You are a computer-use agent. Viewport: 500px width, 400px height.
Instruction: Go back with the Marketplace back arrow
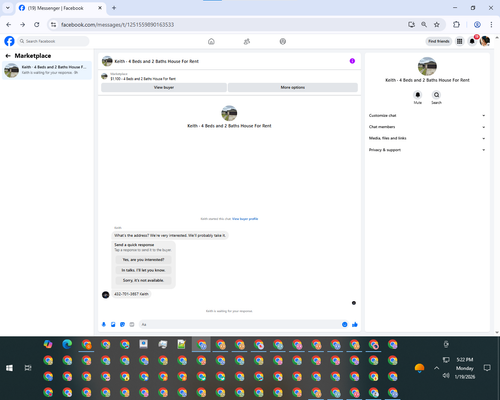pos(8,56)
